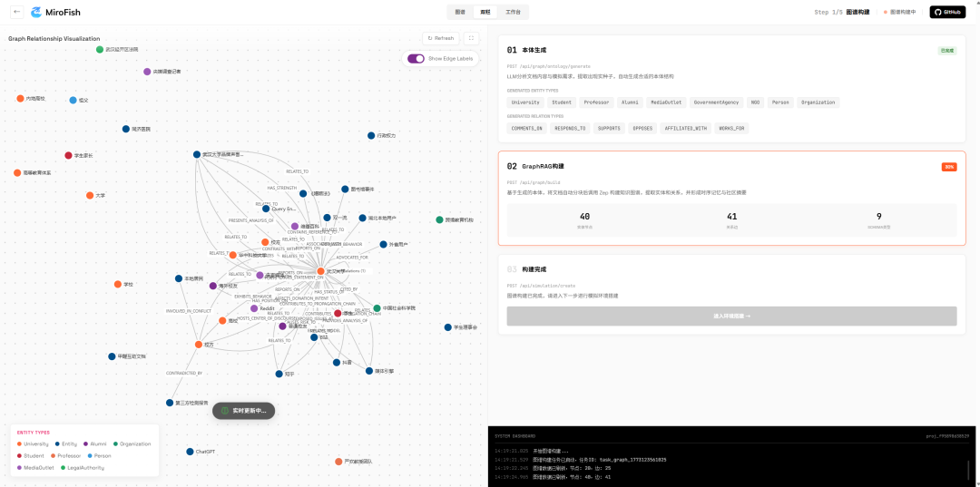Click the back arrow button
980x487 pixels.
click(17, 12)
